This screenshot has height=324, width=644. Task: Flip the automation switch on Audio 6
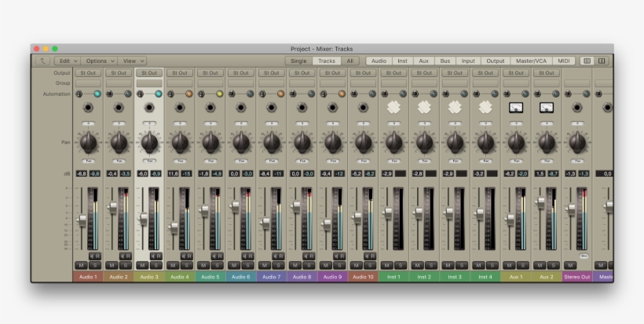(232, 94)
